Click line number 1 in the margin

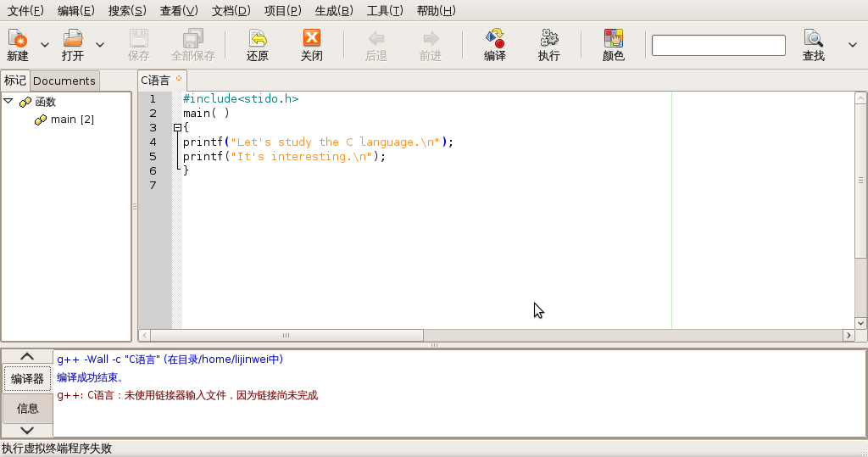153,98
